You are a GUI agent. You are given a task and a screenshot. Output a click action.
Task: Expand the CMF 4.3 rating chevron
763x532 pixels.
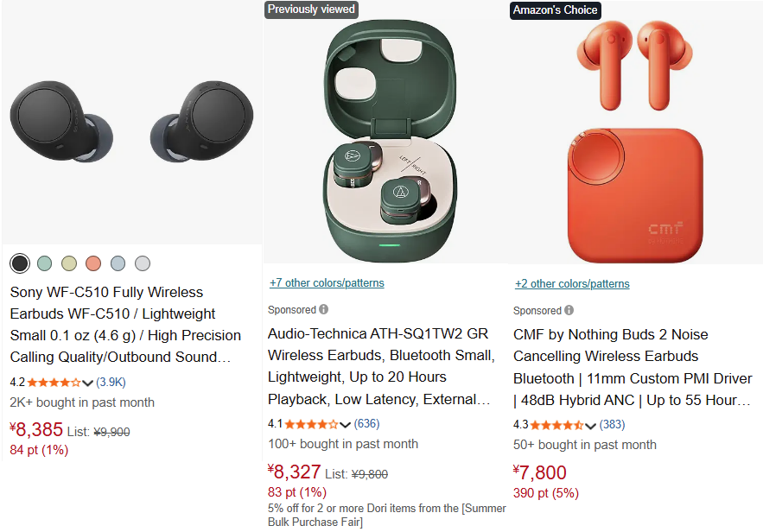click(x=590, y=426)
